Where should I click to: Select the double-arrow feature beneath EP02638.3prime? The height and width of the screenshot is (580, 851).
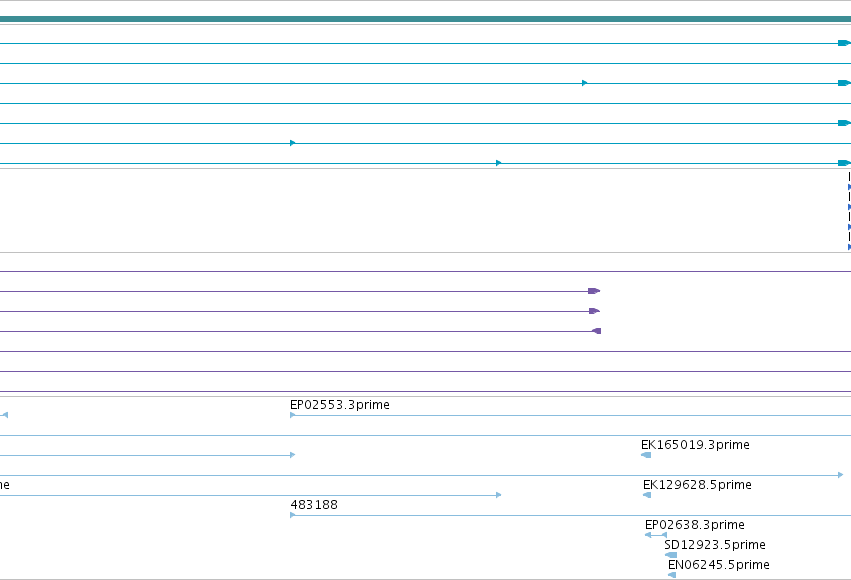(656, 535)
